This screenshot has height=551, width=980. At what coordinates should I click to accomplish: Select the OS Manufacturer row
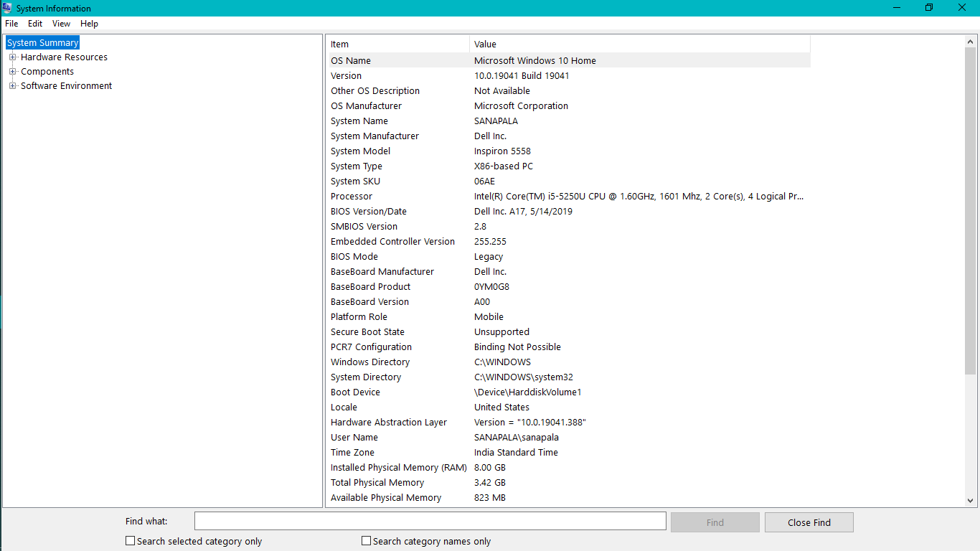pyautogui.click(x=570, y=106)
